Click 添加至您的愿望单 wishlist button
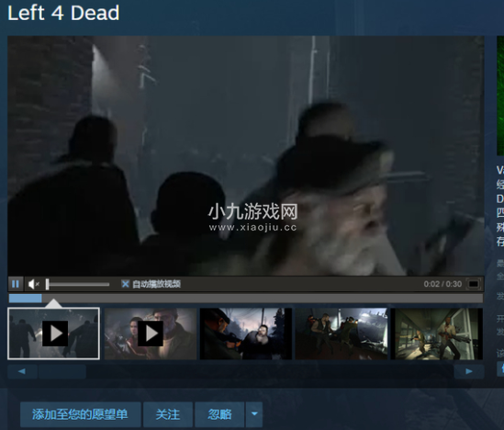504x430 pixels. [x=81, y=414]
